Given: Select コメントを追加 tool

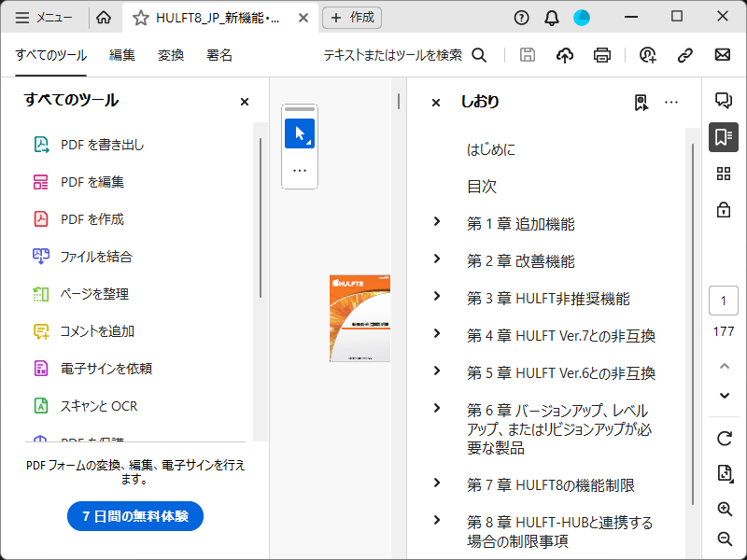Looking at the screenshot, I should [x=83, y=331].
